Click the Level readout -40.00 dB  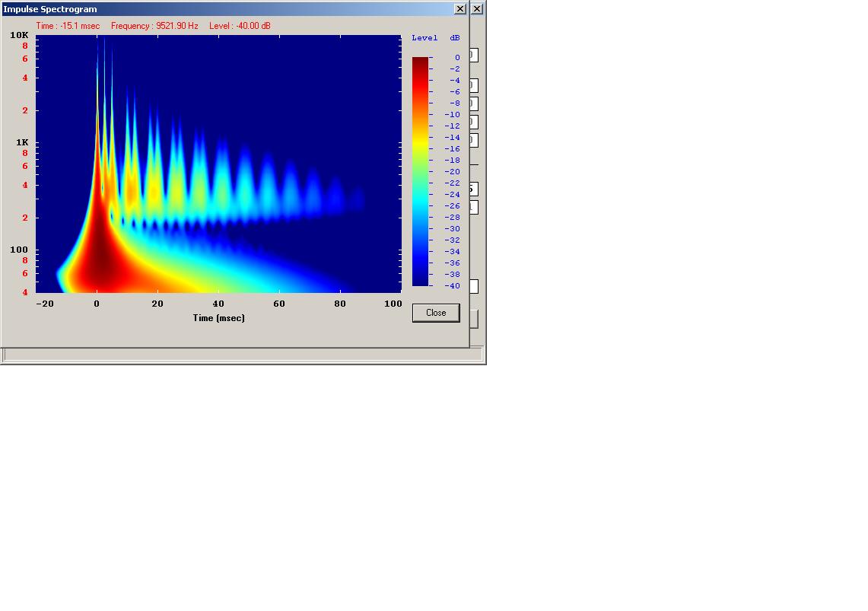pos(240,26)
